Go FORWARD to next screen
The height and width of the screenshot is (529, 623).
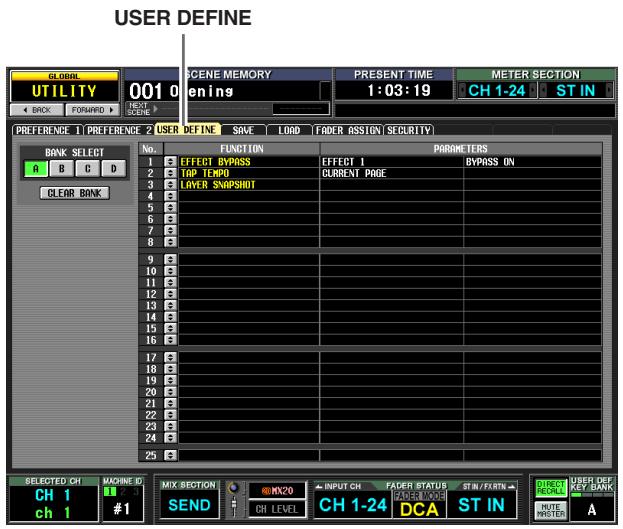[x=92, y=110]
